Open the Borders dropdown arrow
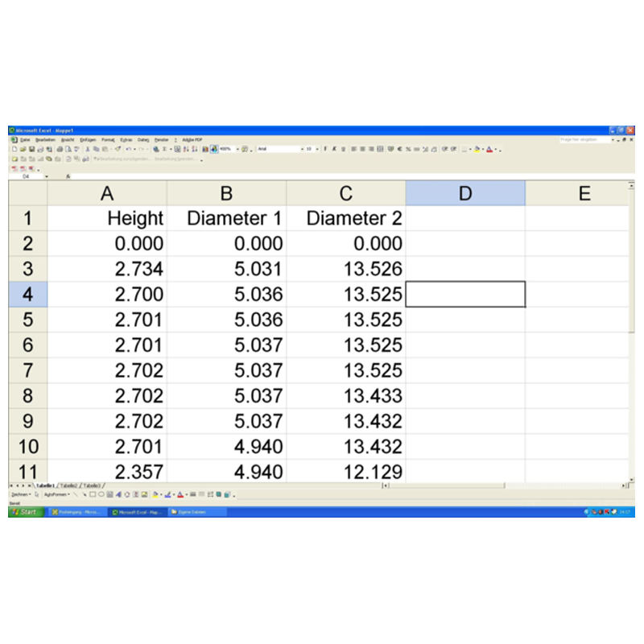This screenshot has width=644, height=644. (470, 150)
